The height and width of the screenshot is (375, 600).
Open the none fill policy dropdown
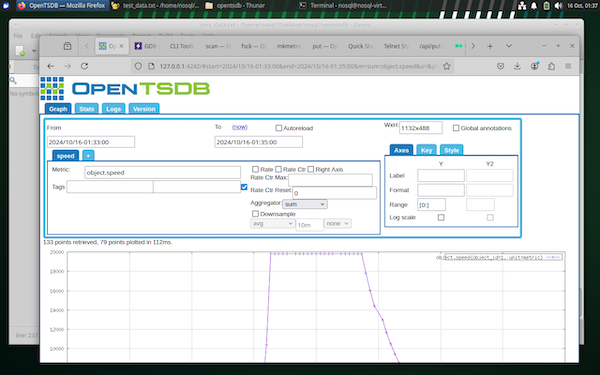click(x=338, y=223)
